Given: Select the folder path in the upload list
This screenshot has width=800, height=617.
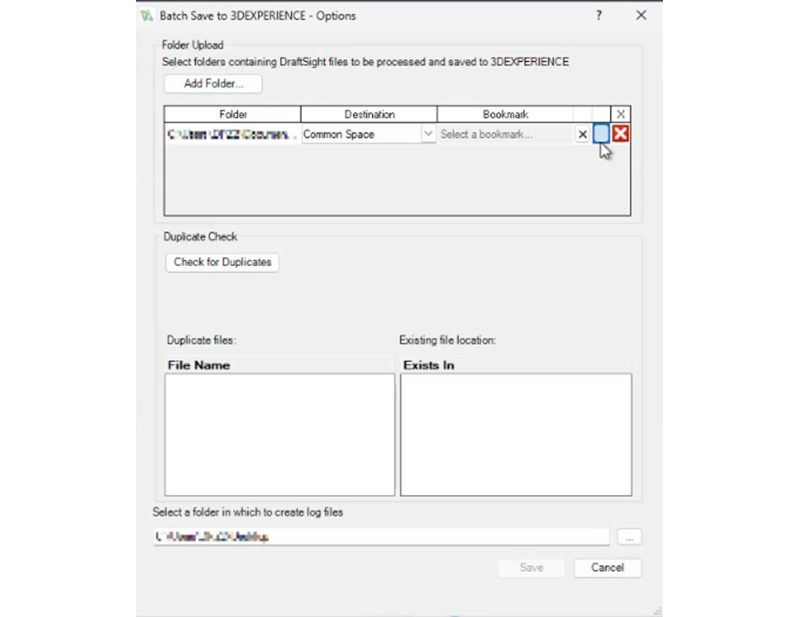Looking at the screenshot, I should (228, 134).
